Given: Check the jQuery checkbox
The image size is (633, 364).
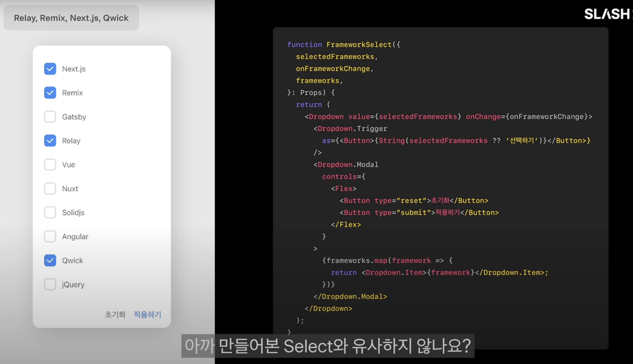Looking at the screenshot, I should [x=50, y=285].
